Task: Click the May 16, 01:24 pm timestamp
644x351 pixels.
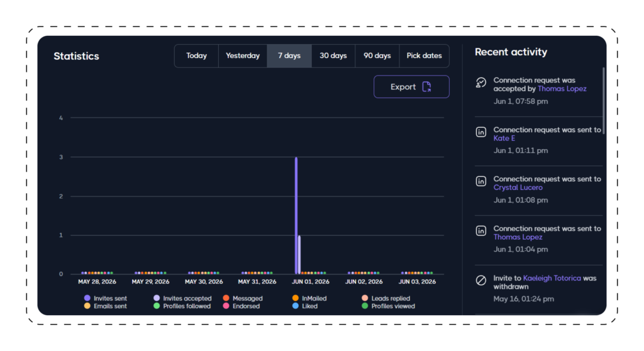Action: 524,299
